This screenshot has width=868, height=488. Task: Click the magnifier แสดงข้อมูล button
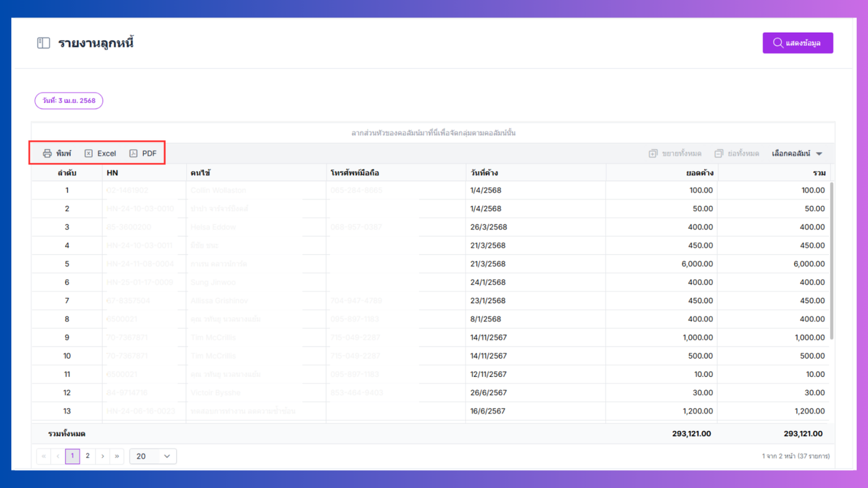point(797,43)
